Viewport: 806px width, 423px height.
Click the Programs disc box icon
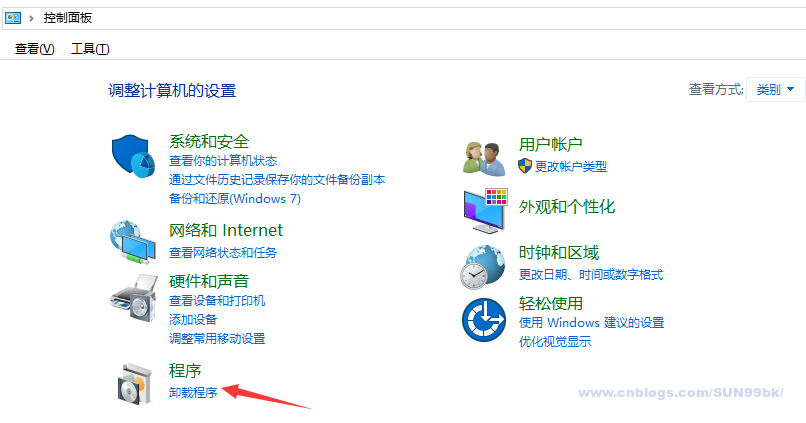coord(134,383)
